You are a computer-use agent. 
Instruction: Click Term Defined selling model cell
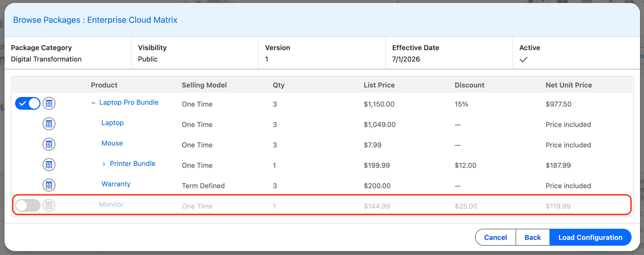coord(203,186)
